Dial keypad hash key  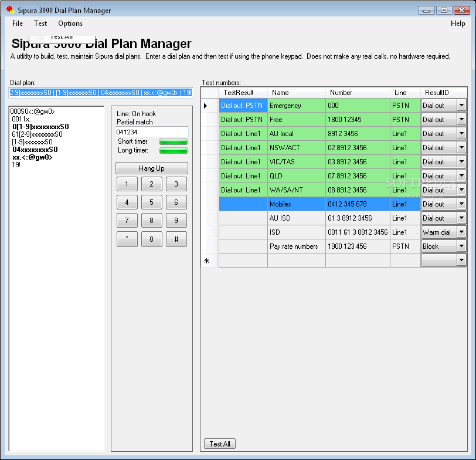pyautogui.click(x=176, y=239)
